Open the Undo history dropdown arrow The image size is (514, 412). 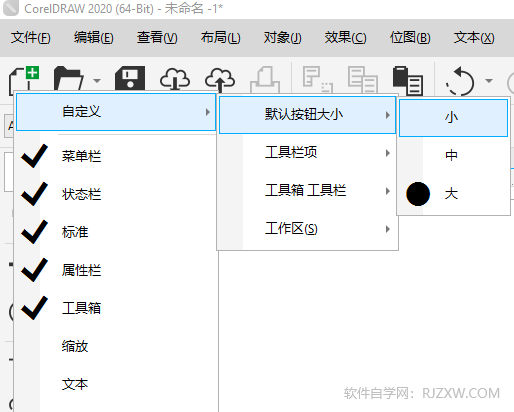[489, 81]
